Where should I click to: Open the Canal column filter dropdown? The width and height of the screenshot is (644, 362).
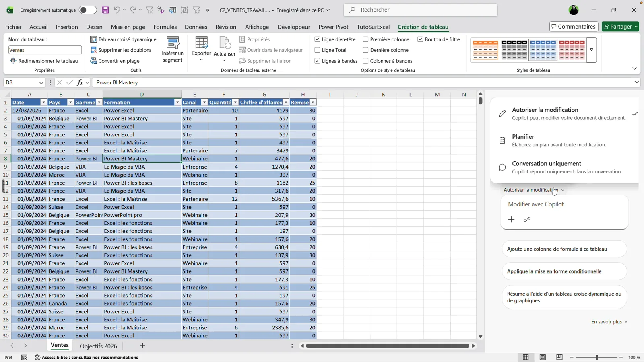(x=204, y=103)
